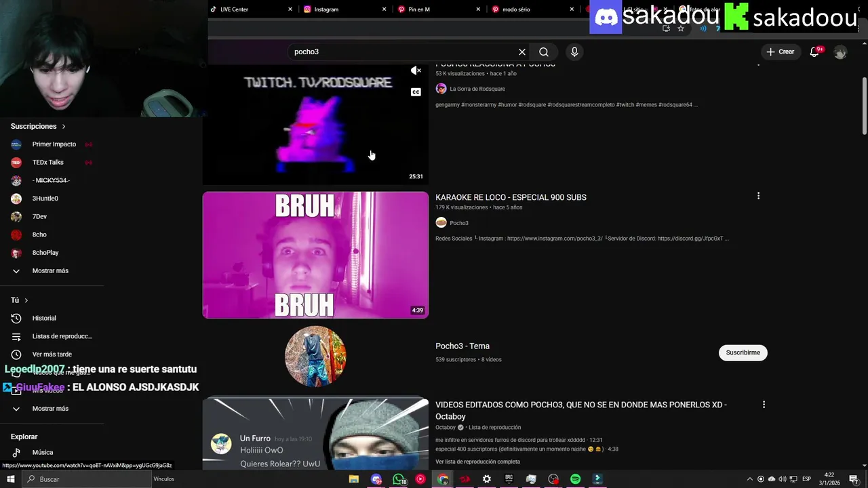Screen dimensions: 868x488
Task: Open the notifications bell
Action: [815, 52]
